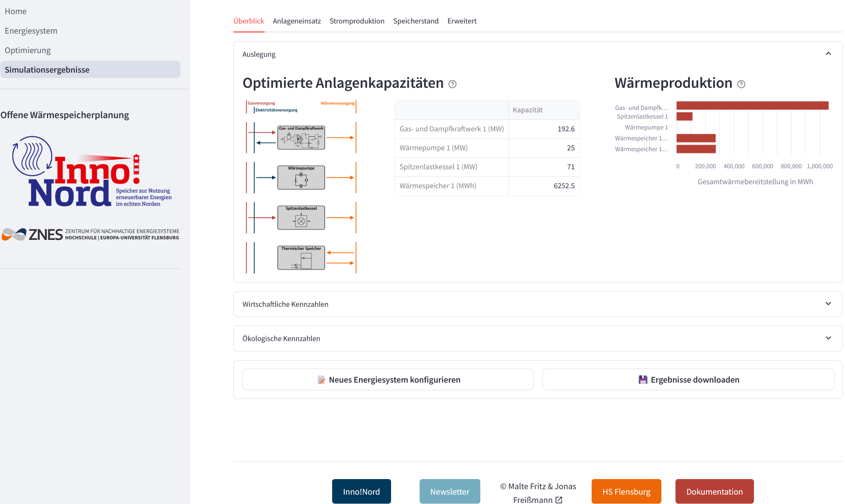
Task: Click the external link icon after Freißmann
Action: pyautogui.click(x=559, y=500)
